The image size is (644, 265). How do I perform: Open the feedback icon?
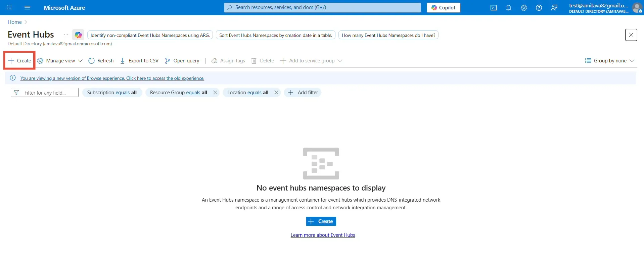554,8
